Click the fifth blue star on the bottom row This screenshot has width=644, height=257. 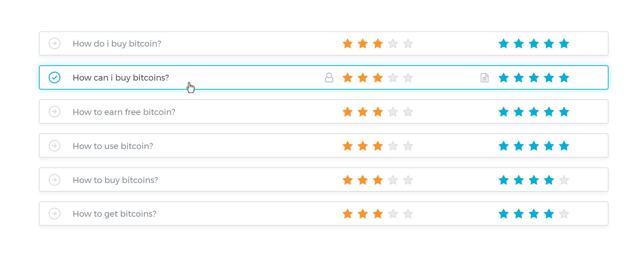(564, 214)
